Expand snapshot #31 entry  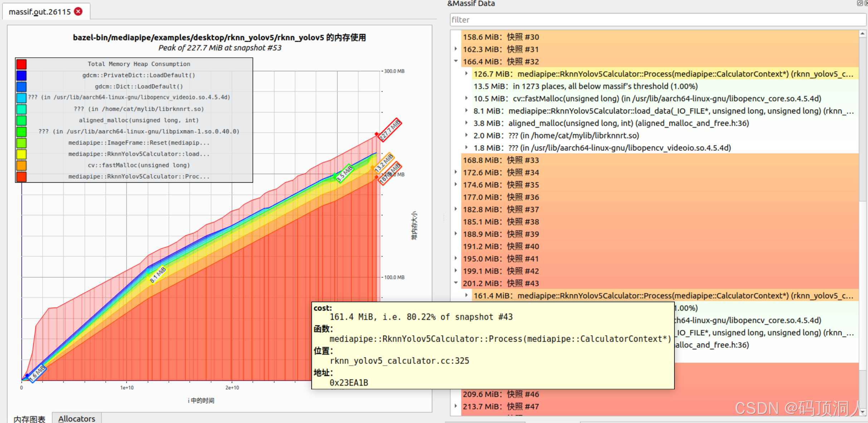coord(456,49)
